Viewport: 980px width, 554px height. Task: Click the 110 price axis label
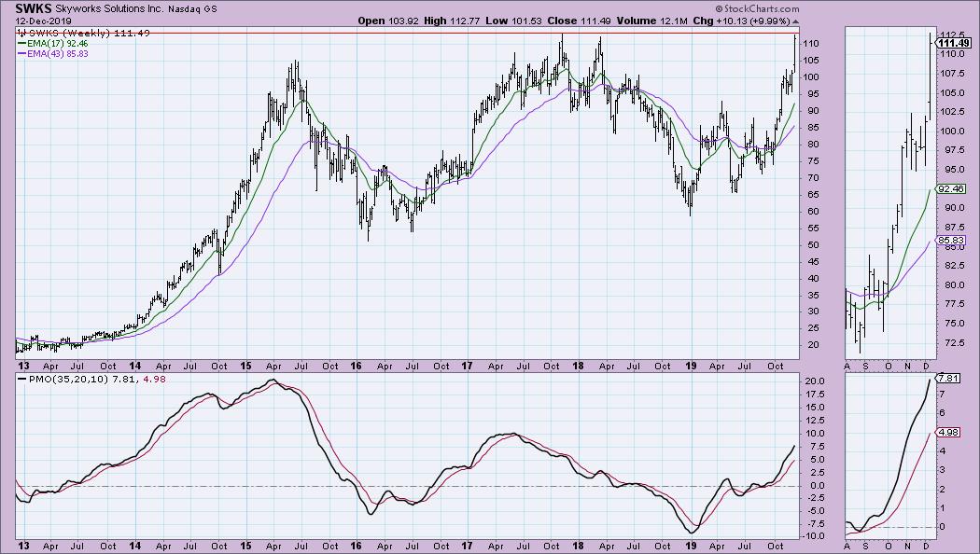(812, 44)
